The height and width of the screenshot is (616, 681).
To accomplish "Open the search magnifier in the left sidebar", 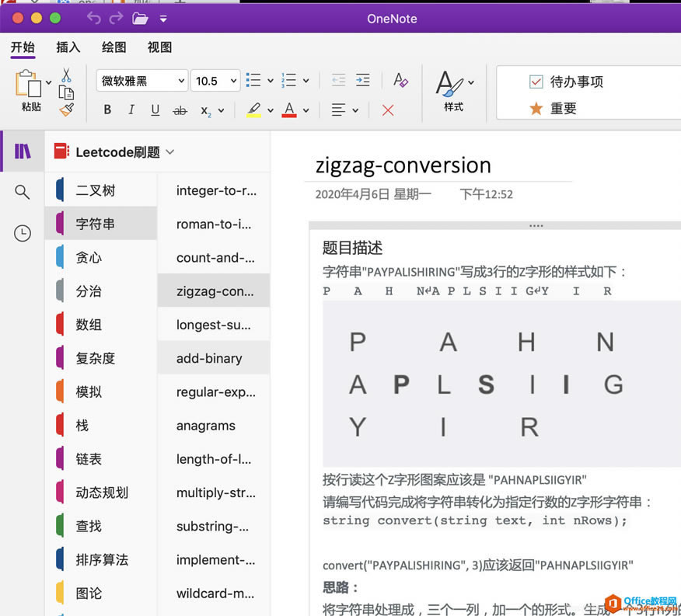I will coord(21,191).
